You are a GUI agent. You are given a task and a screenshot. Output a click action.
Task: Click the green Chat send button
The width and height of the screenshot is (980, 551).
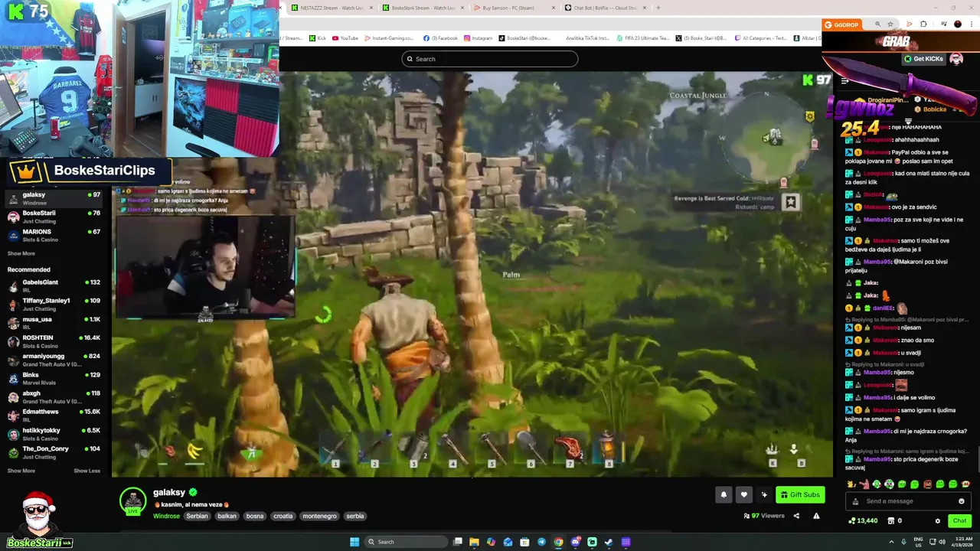point(959,521)
